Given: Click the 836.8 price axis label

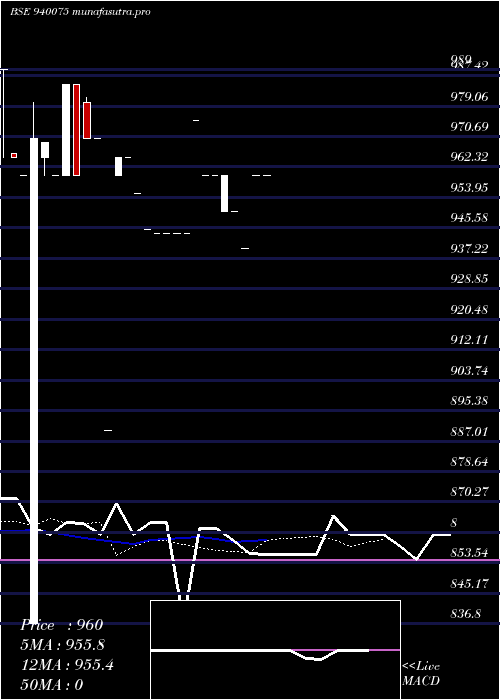Looking at the screenshot, I should 466,614.
